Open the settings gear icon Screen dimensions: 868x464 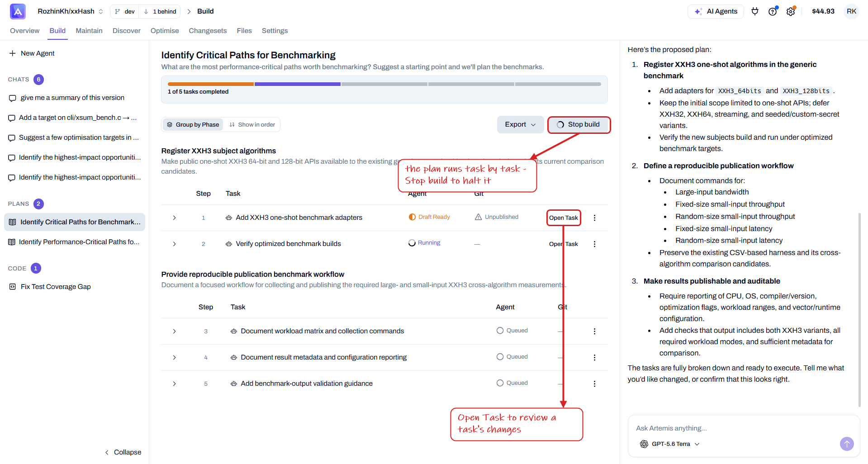pos(790,11)
